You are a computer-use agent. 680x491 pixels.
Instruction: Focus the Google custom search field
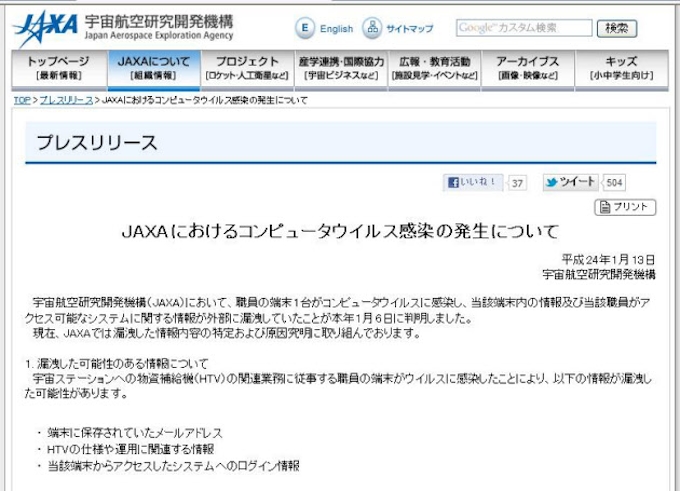[524, 28]
